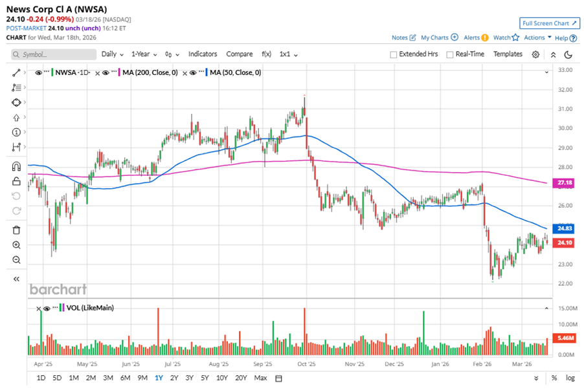Switch to dark mode moon icon
584x392 pixels.
click(568, 55)
